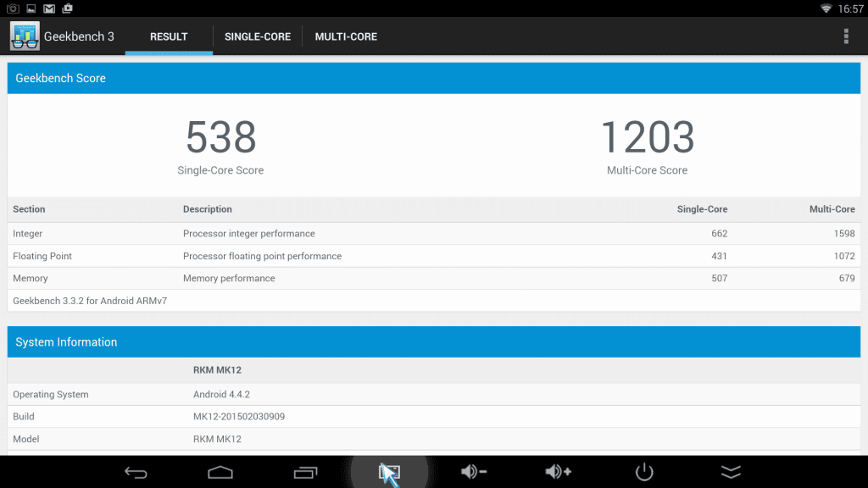Select the Memory row label
Image resolution: width=868 pixels, height=488 pixels.
(x=30, y=278)
